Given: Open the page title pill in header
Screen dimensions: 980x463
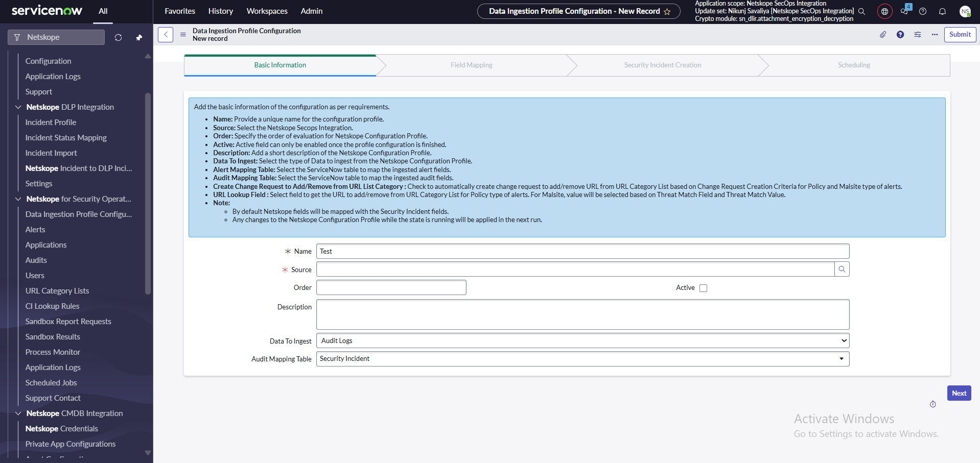Looking at the screenshot, I should click(x=578, y=11).
